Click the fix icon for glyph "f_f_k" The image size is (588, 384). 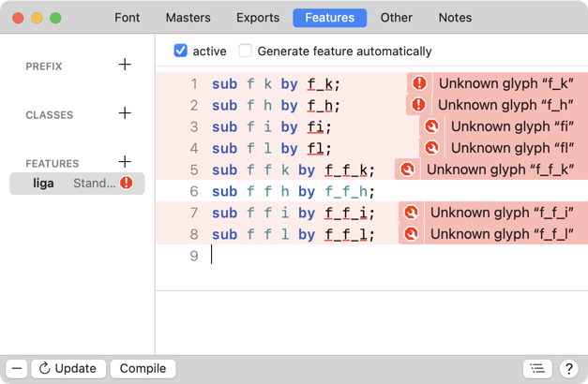click(407, 170)
